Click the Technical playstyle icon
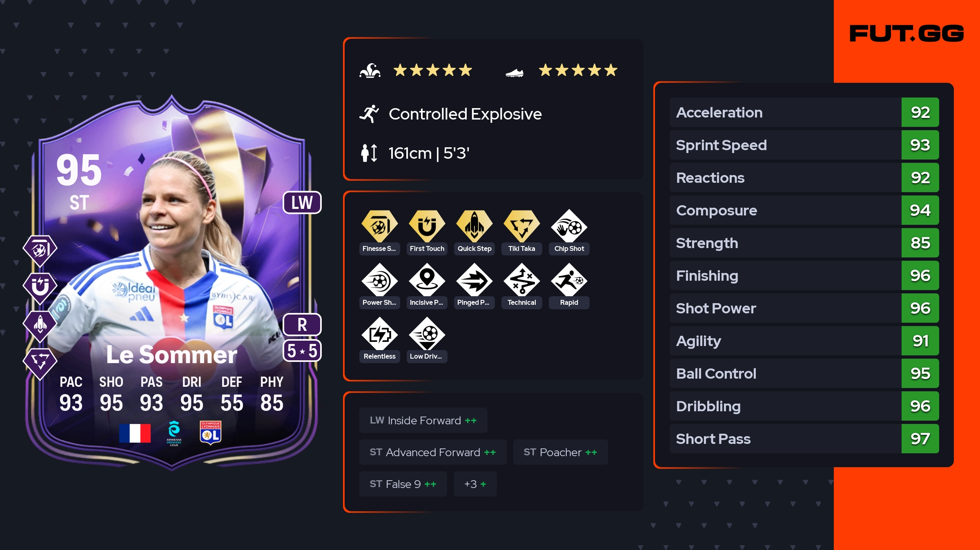Image resolution: width=980 pixels, height=550 pixels. [x=521, y=280]
